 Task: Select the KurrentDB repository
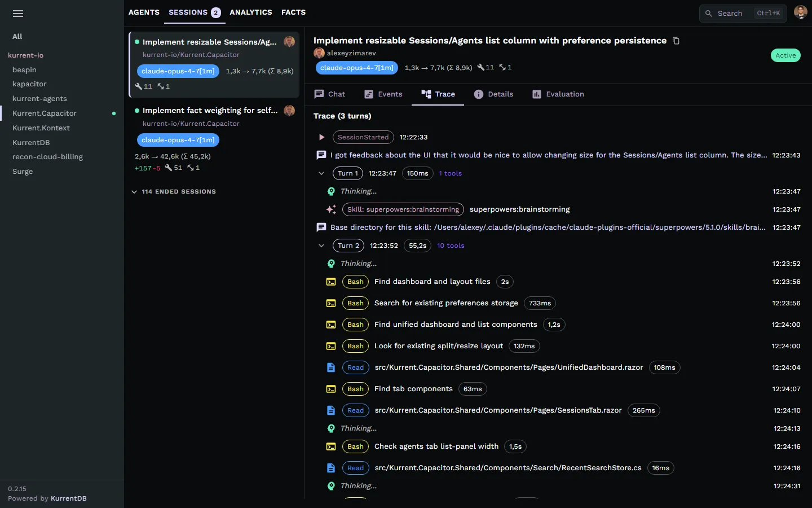pyautogui.click(x=31, y=143)
